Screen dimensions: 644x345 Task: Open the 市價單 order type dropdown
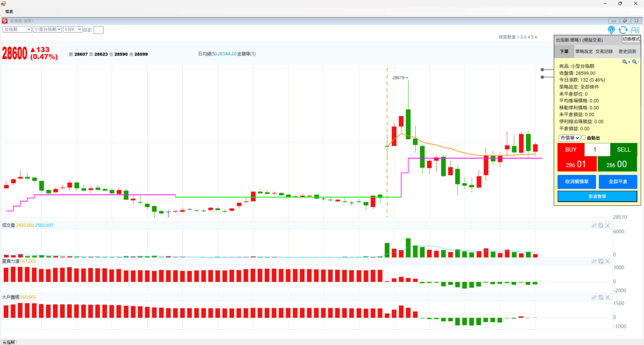point(569,138)
